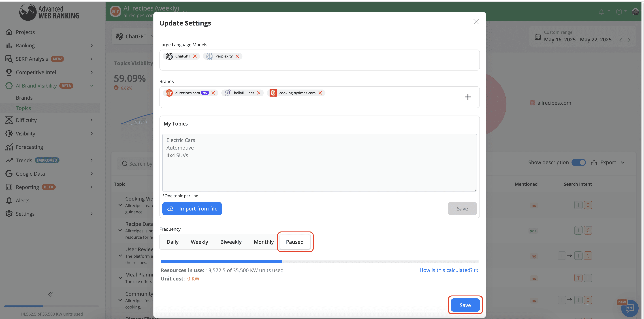Go to next date range arrow
Screen dimensions: 644x319
click(629, 40)
